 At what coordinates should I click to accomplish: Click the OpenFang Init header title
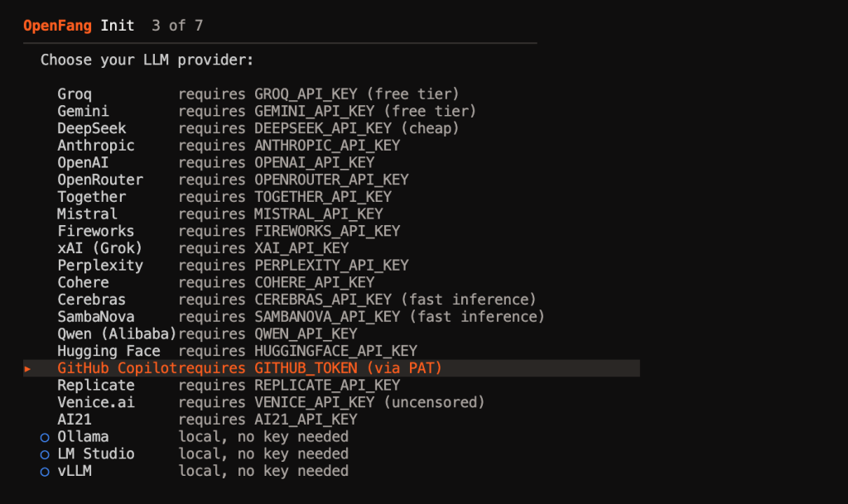click(x=79, y=26)
